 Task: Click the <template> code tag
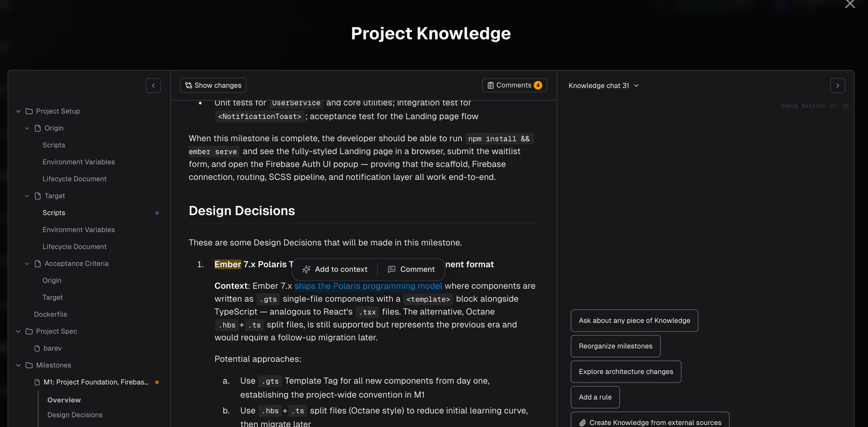(428, 299)
